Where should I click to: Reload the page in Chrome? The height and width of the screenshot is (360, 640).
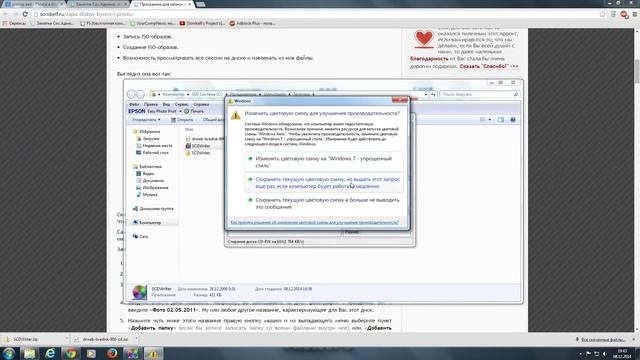click(25, 14)
